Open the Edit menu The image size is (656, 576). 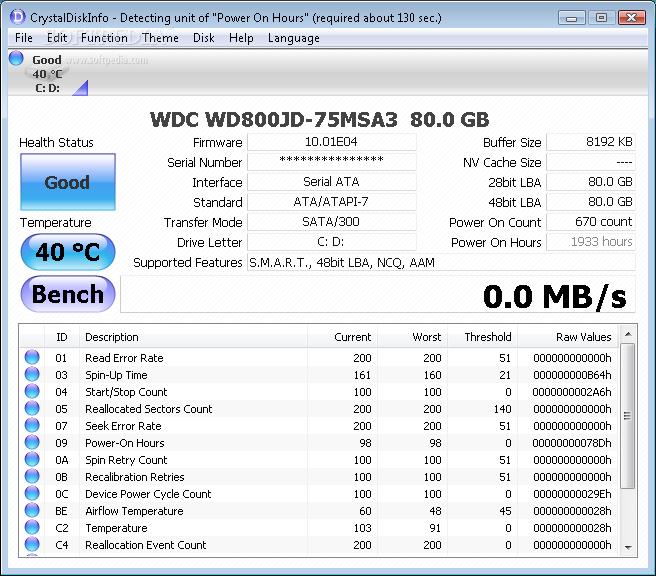(57, 38)
